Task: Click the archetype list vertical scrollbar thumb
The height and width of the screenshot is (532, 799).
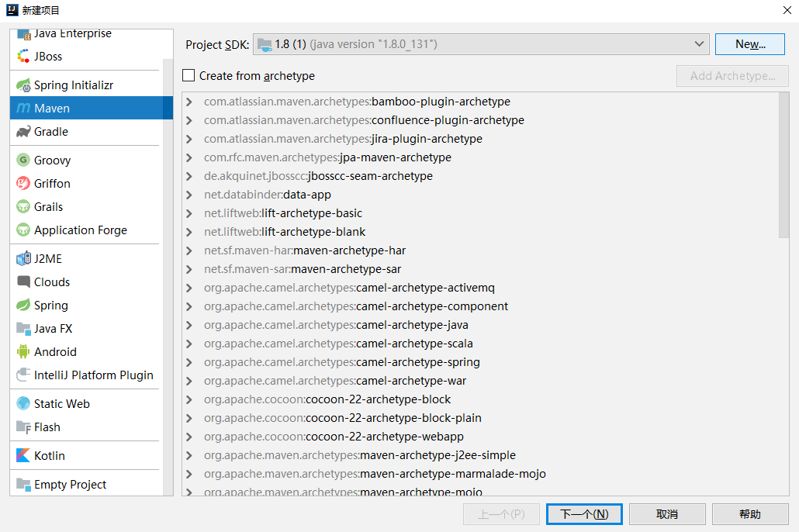Action: (783, 166)
